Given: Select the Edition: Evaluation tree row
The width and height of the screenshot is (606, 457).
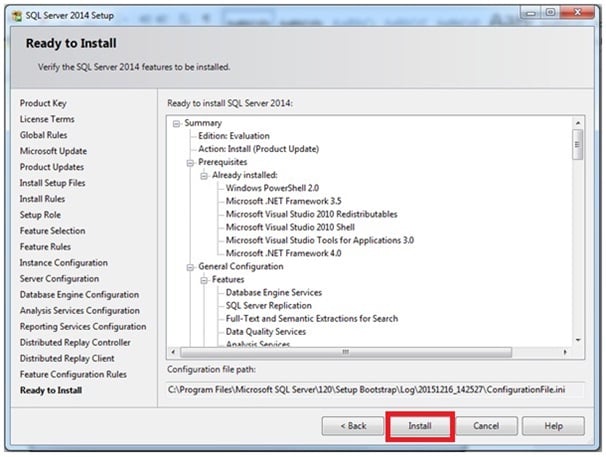Looking at the screenshot, I should pyautogui.click(x=234, y=136).
